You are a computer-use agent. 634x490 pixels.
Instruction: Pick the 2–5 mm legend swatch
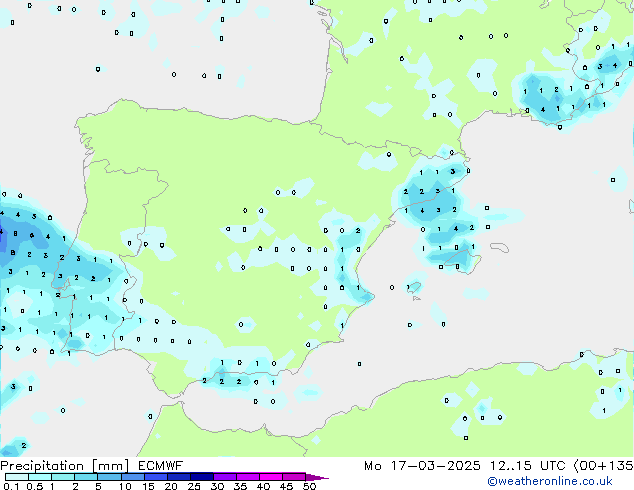pos(86,477)
